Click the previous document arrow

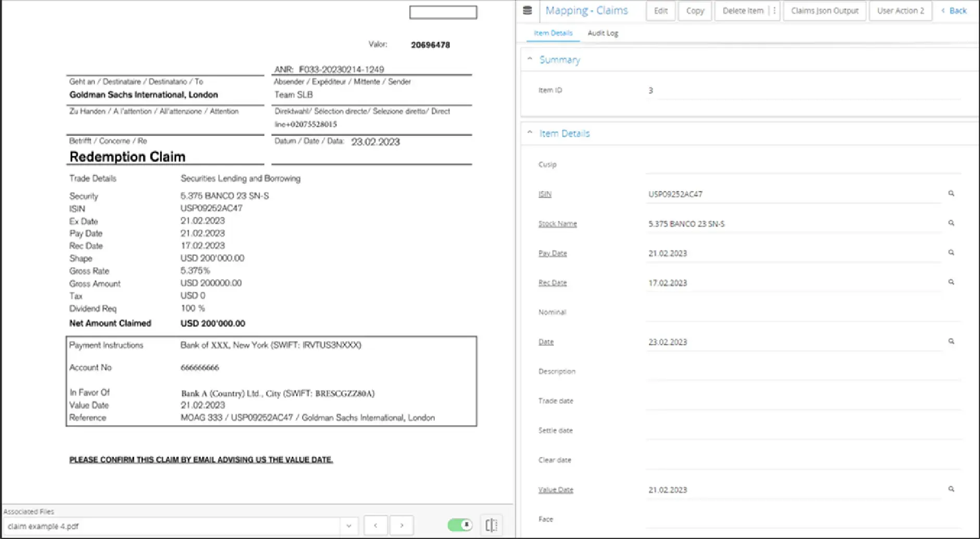pyautogui.click(x=375, y=525)
